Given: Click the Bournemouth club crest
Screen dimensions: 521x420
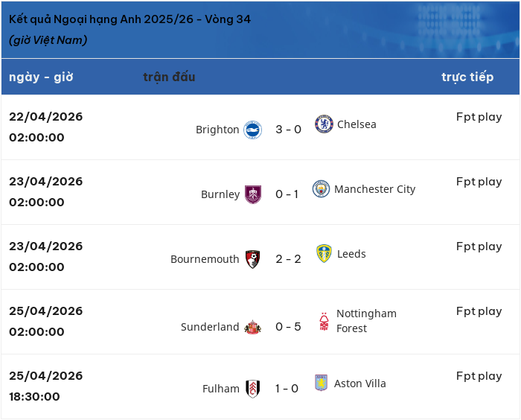Looking at the screenshot, I should (252, 259).
